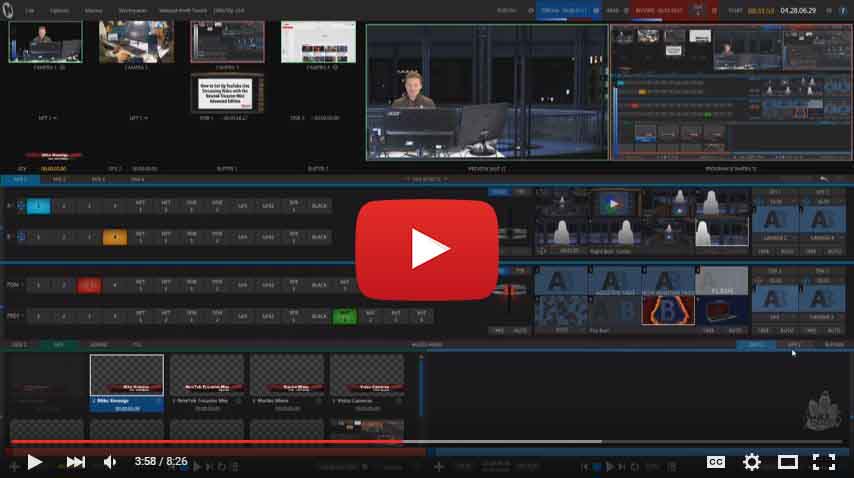Switch to the Sound media tab
The width and height of the screenshot is (854, 478).
(x=98, y=345)
